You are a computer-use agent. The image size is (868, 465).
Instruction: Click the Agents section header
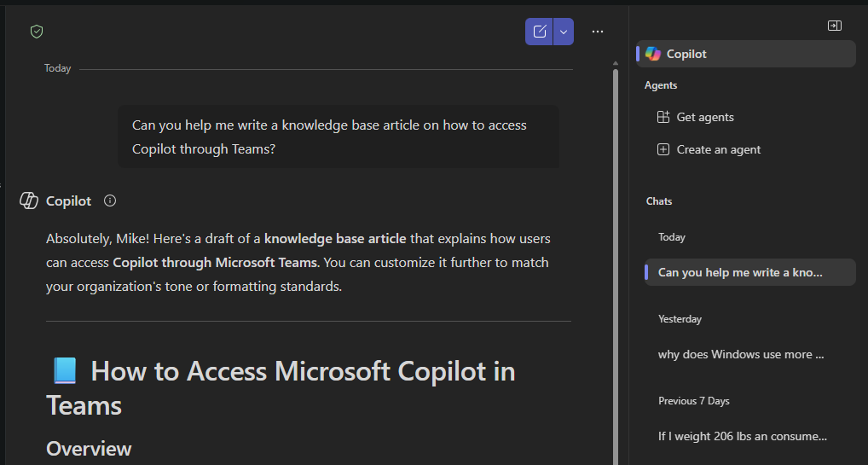(661, 85)
